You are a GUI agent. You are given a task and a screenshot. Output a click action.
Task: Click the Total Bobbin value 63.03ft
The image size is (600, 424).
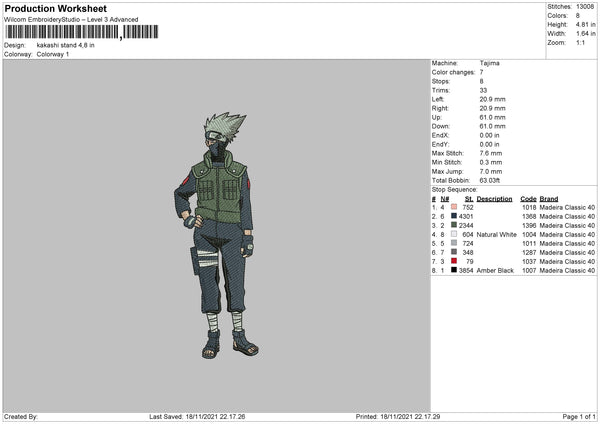click(x=490, y=180)
